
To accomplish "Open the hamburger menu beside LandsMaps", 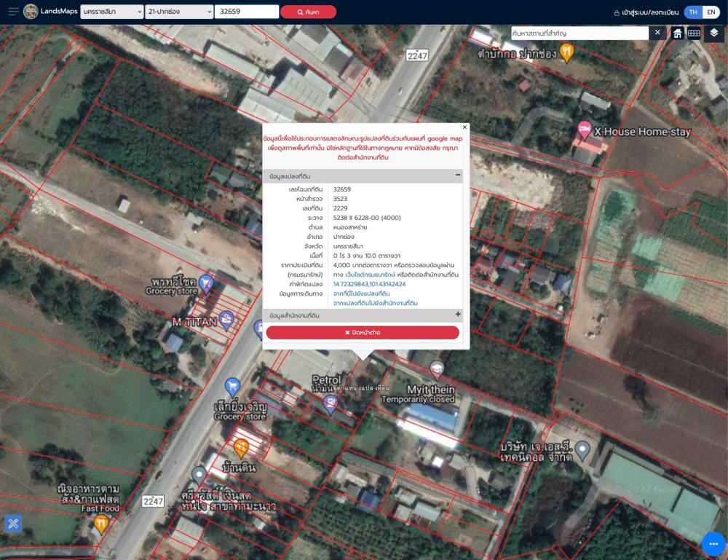I will coord(13,12).
